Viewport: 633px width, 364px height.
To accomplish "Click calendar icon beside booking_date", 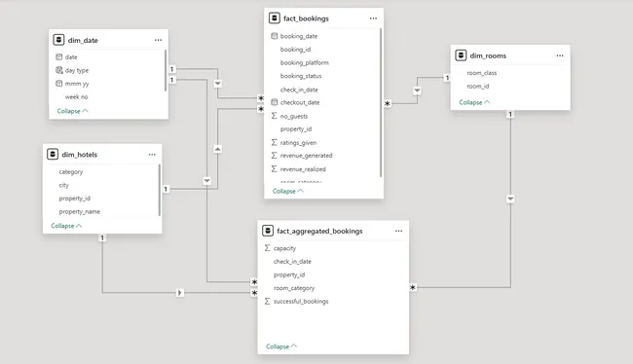I will click(274, 36).
